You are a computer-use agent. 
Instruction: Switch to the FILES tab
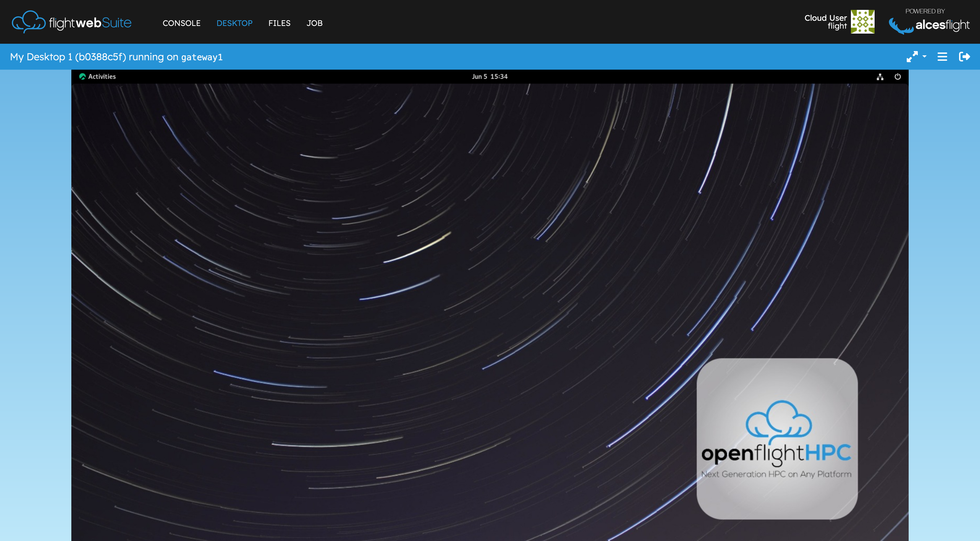coord(280,23)
